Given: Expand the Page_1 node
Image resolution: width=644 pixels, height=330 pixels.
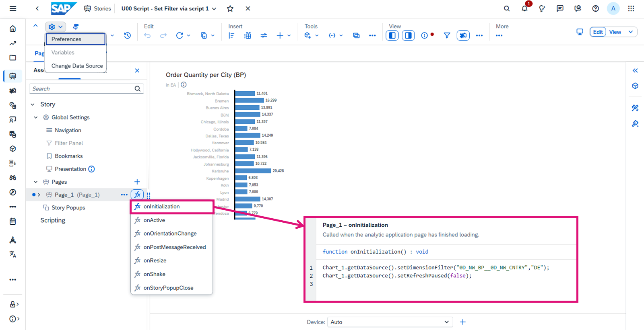Looking at the screenshot, I should (x=39, y=195).
